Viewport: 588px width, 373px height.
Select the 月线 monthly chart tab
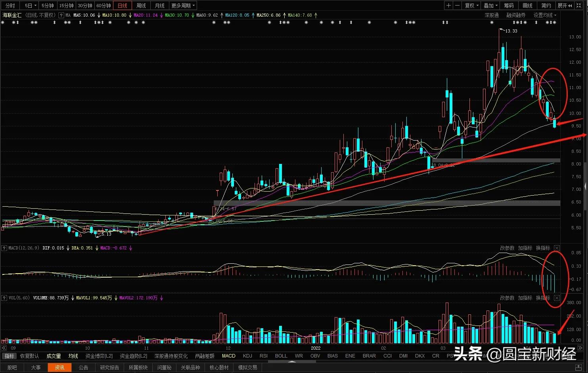pos(160,6)
